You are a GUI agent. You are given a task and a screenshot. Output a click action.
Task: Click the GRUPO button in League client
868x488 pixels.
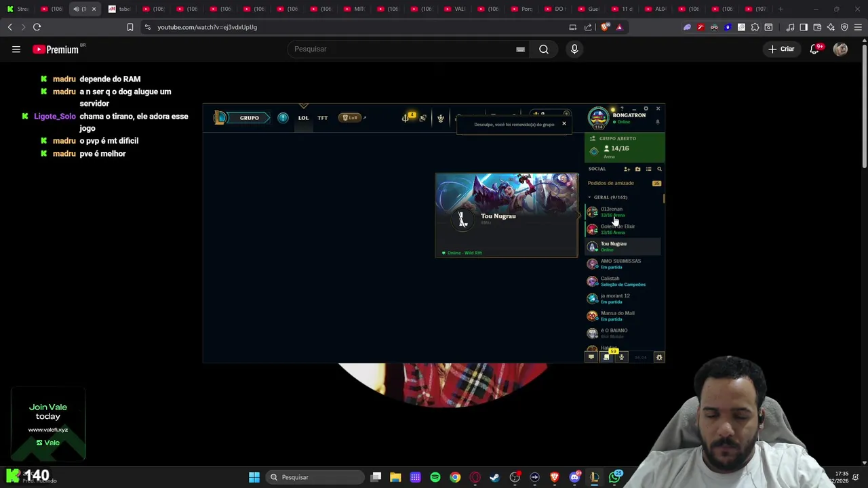click(x=249, y=118)
